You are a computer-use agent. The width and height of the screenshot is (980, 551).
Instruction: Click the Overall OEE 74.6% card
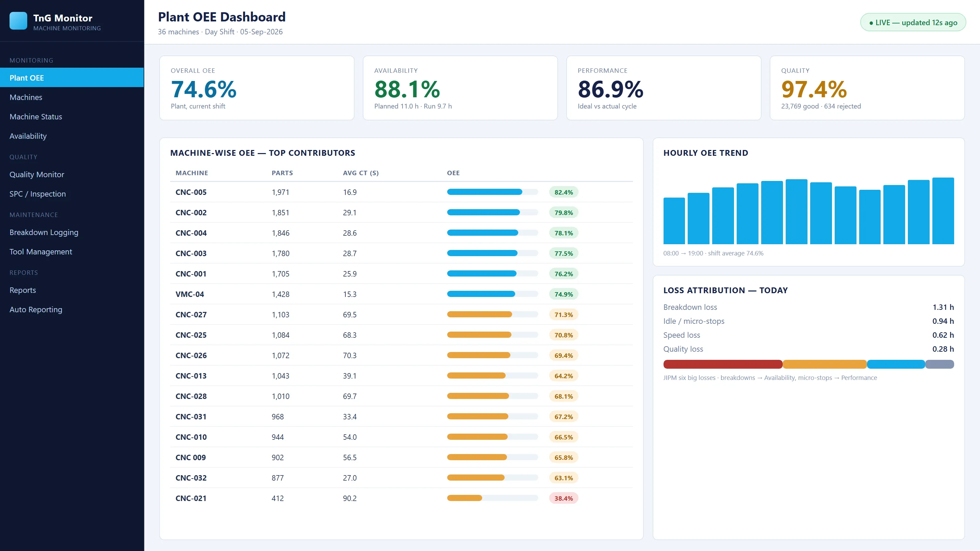point(257,88)
